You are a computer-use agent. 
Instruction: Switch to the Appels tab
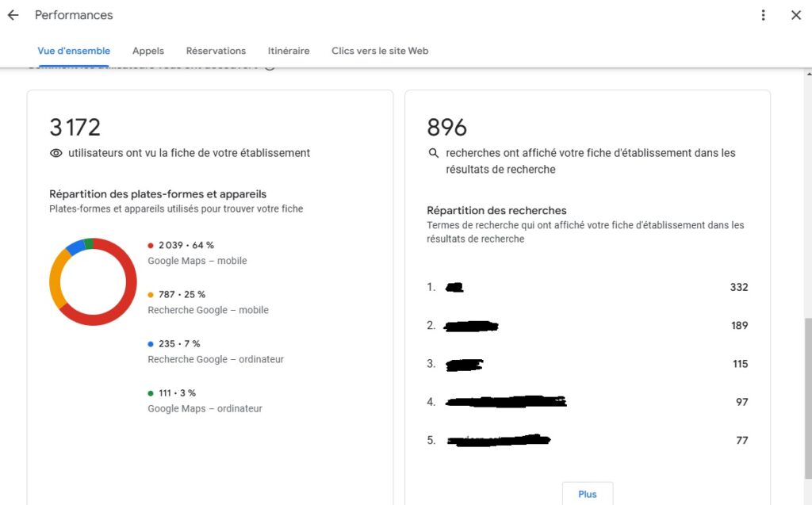point(147,50)
